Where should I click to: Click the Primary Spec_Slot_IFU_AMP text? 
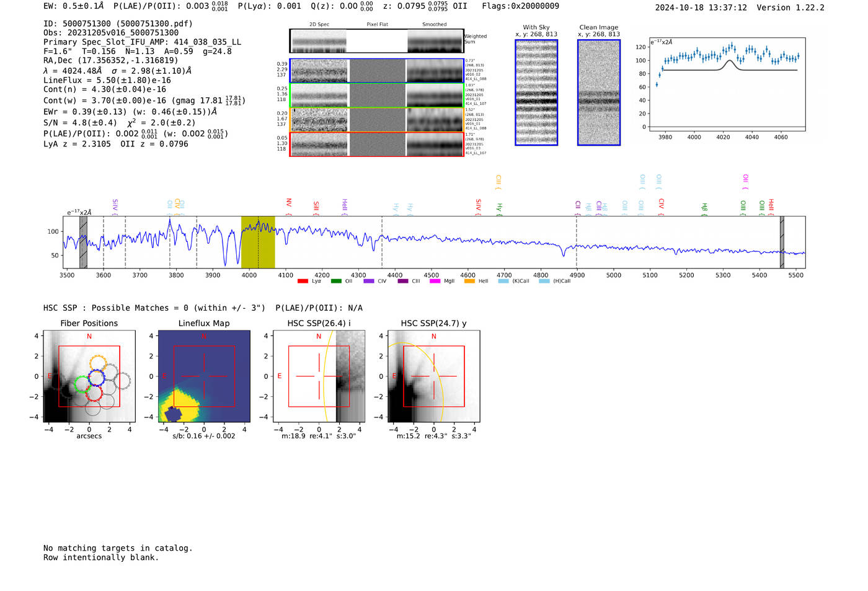142,42
